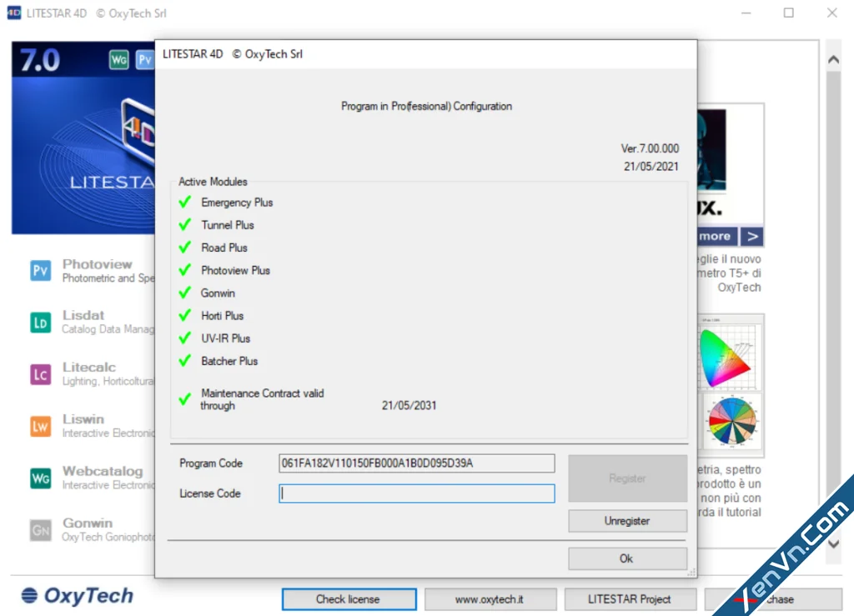Click the Program Code field
Image resolution: width=854 pixels, height=616 pixels.
(417, 463)
